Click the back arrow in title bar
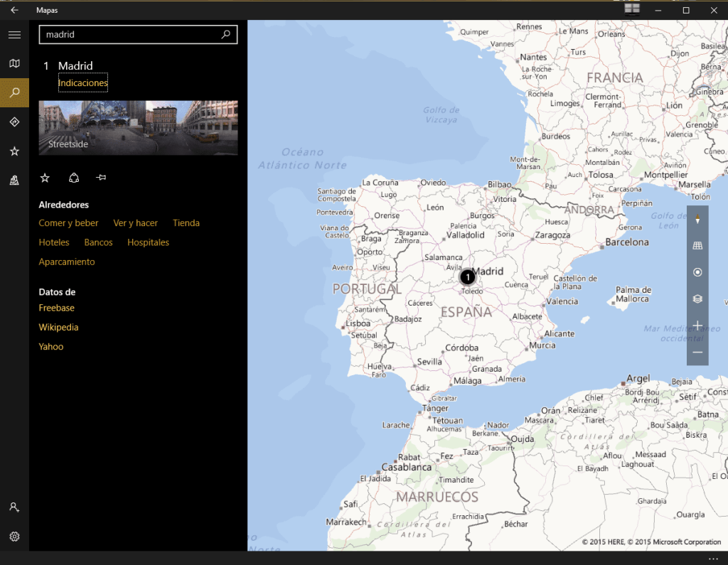 [x=14, y=10]
